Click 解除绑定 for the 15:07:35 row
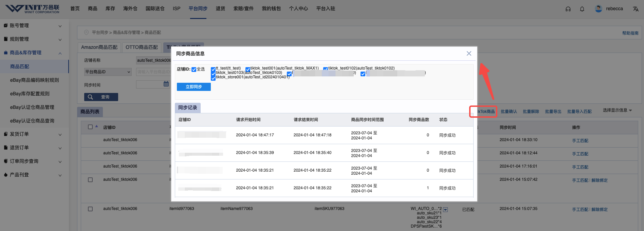The width and height of the screenshot is (644, 231). [600, 210]
